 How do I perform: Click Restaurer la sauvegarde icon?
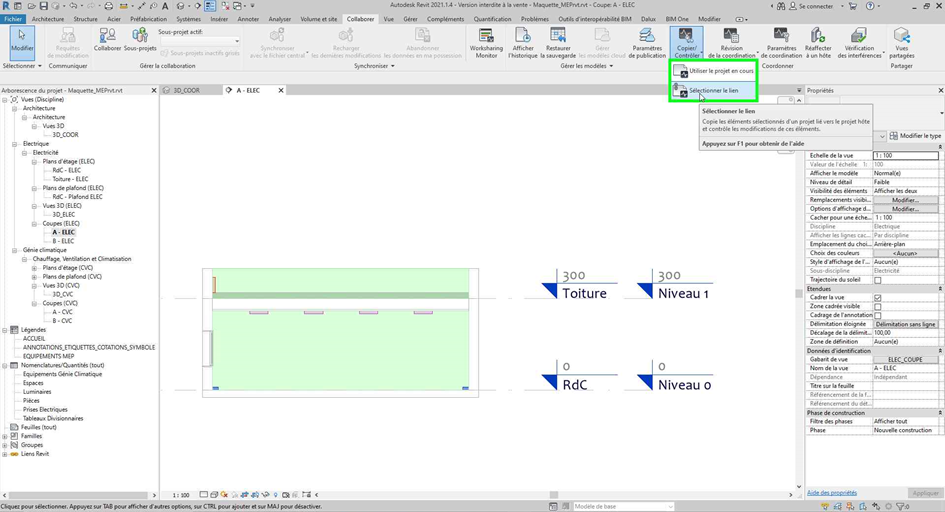click(560, 41)
